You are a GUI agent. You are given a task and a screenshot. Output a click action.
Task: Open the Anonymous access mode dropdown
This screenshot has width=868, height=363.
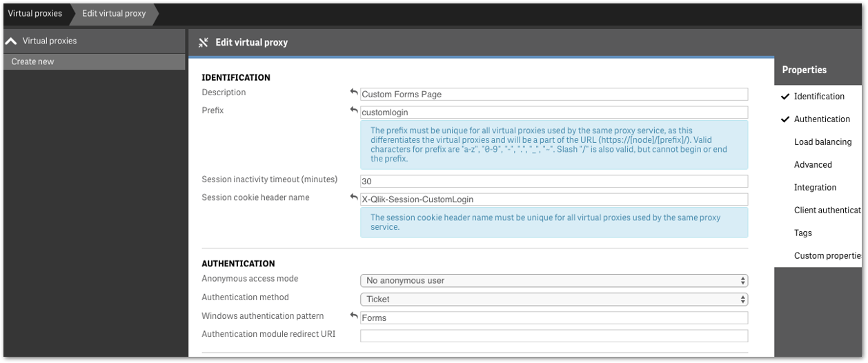pos(553,281)
